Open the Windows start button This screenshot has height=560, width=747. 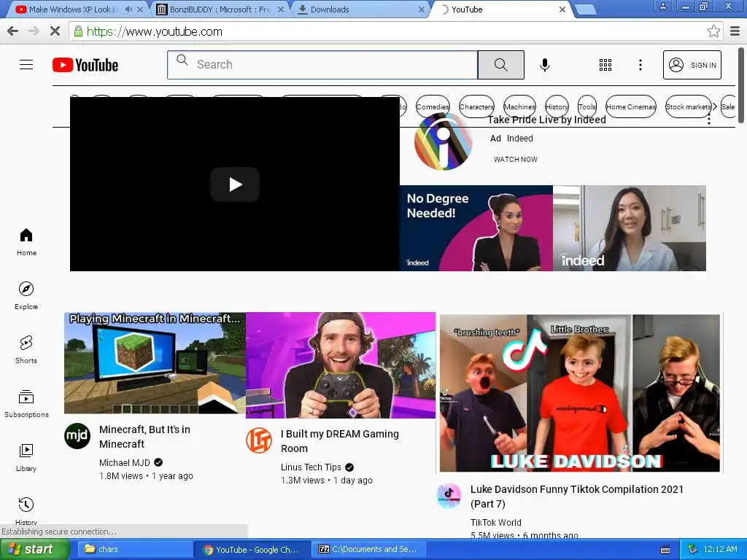pyautogui.click(x=35, y=549)
